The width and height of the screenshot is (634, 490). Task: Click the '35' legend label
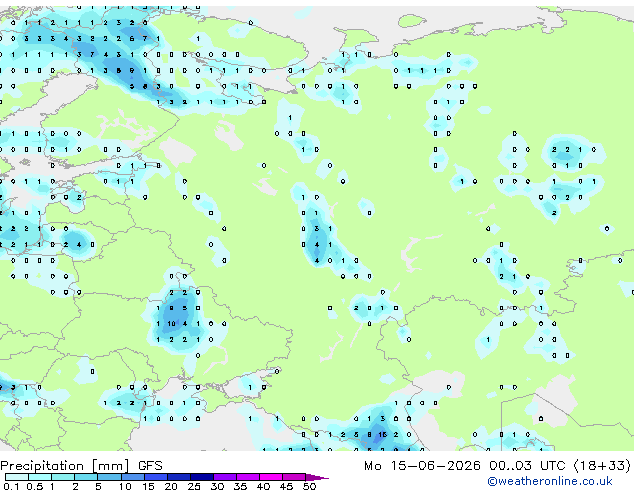click(240, 486)
